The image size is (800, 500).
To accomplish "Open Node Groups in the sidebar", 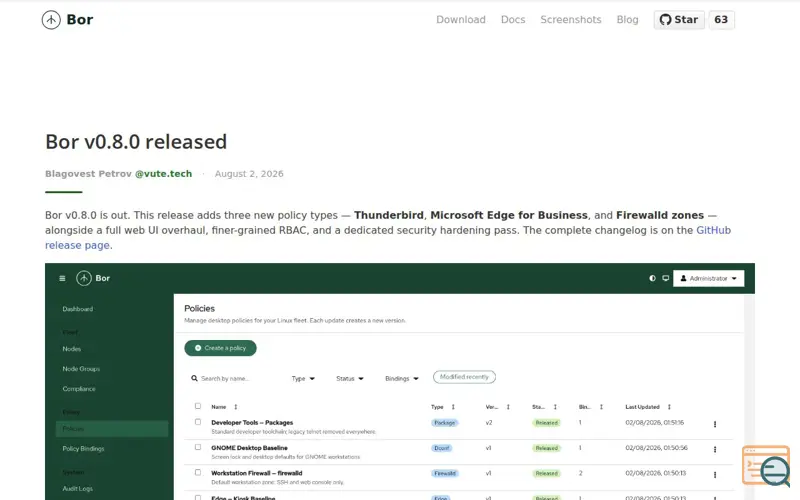I will [x=81, y=369].
